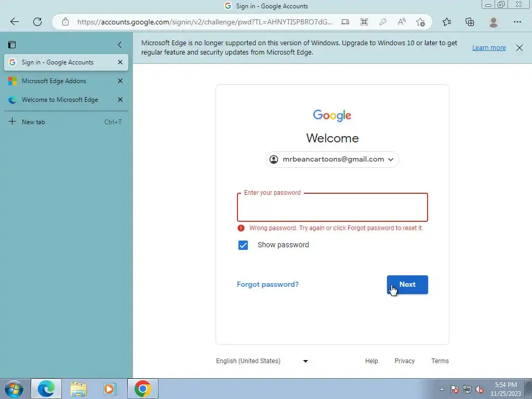Follow the Learn more link
Screen dimensions: 532x399
point(489,47)
